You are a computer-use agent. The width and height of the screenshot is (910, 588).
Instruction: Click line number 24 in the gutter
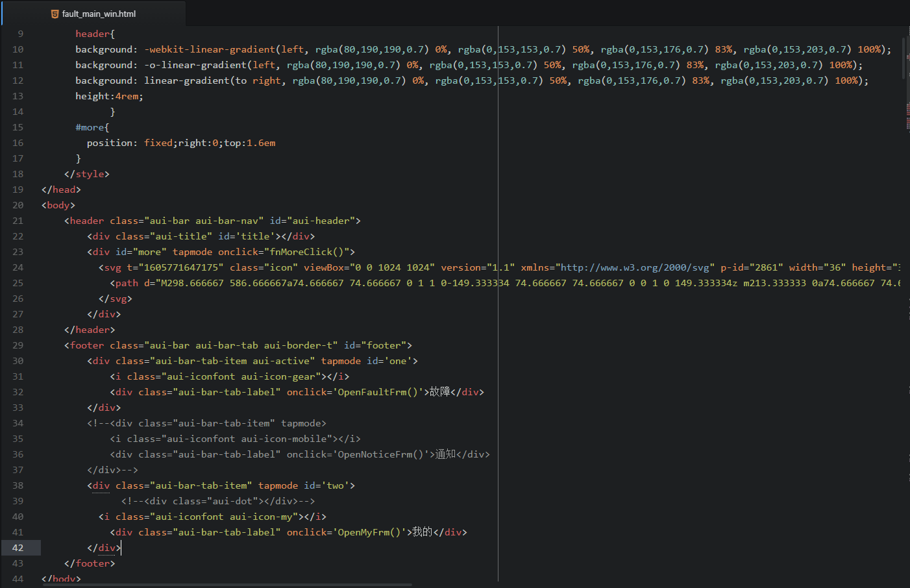(x=18, y=267)
